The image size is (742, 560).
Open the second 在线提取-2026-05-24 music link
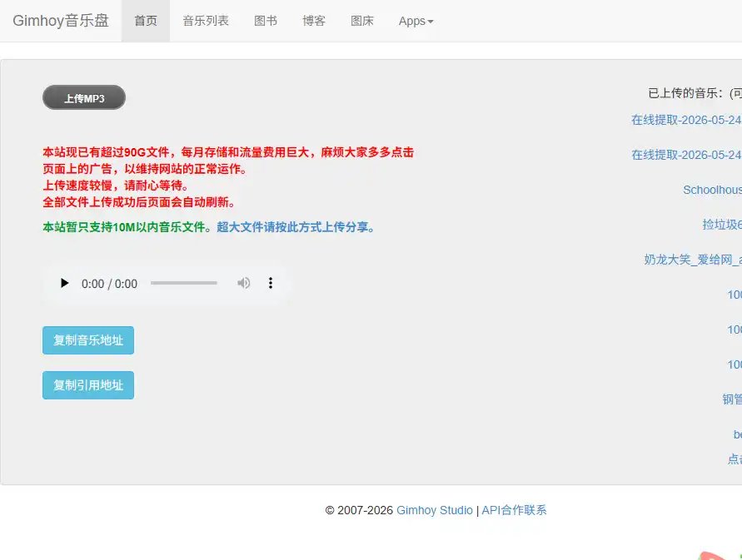point(686,155)
